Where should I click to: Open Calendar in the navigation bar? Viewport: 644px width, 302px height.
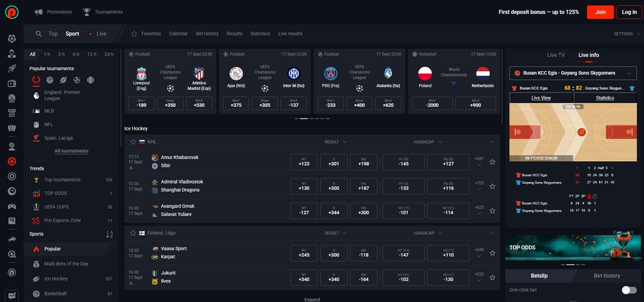pyautogui.click(x=178, y=34)
